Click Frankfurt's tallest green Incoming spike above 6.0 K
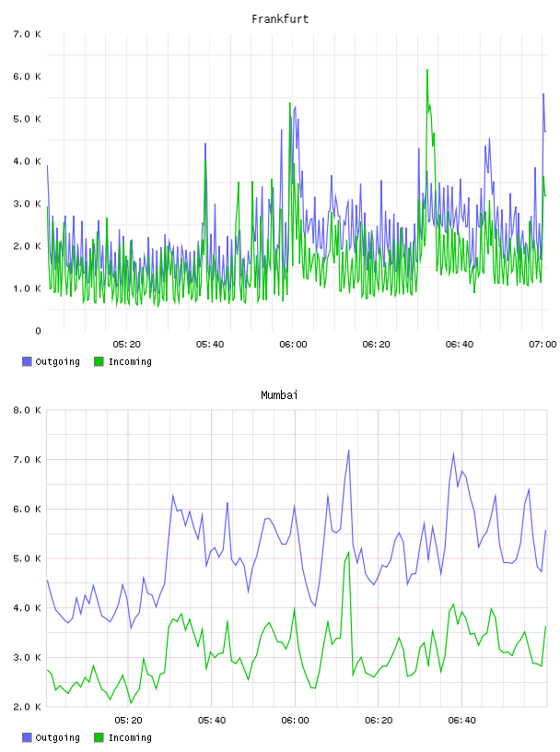Viewport: 560px width, 752px height. pyautogui.click(x=427, y=72)
